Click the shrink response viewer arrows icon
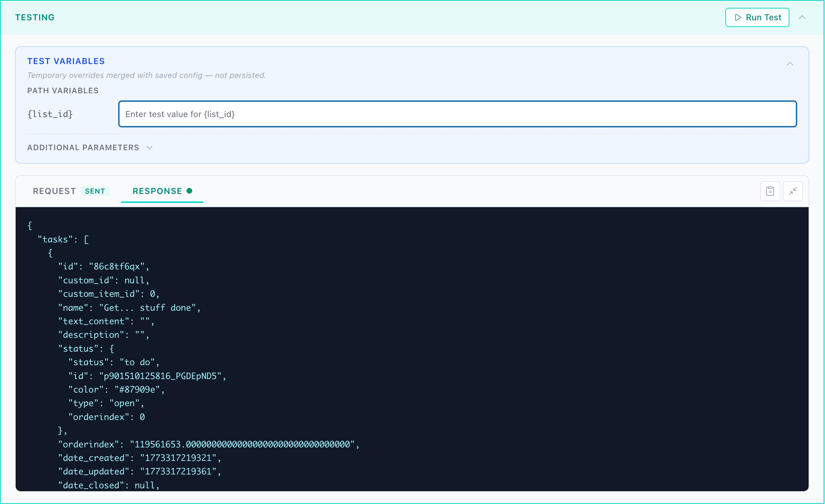The width and height of the screenshot is (825, 504). [x=793, y=191]
